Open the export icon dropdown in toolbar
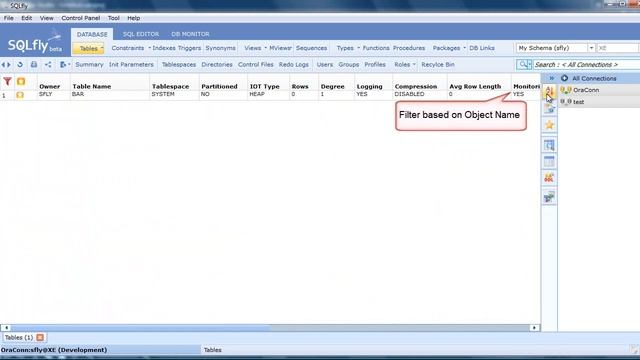This screenshot has width=640, height=360. (x=65, y=64)
